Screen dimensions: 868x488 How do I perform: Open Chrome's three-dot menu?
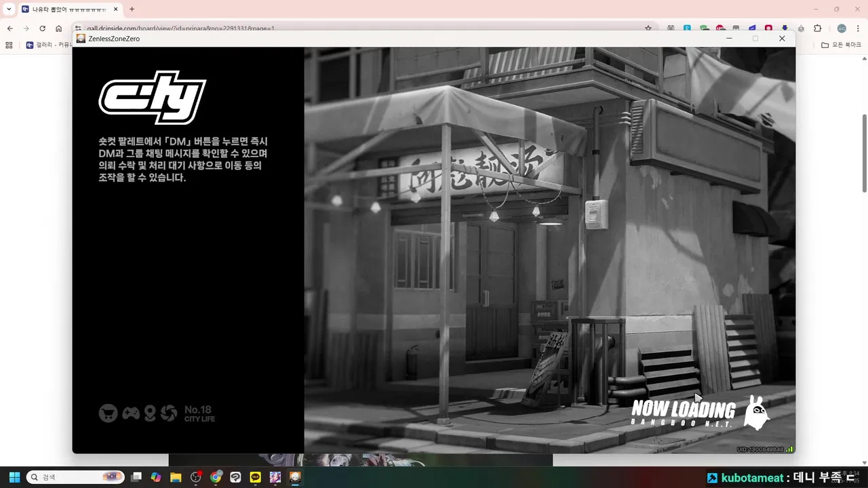point(859,28)
